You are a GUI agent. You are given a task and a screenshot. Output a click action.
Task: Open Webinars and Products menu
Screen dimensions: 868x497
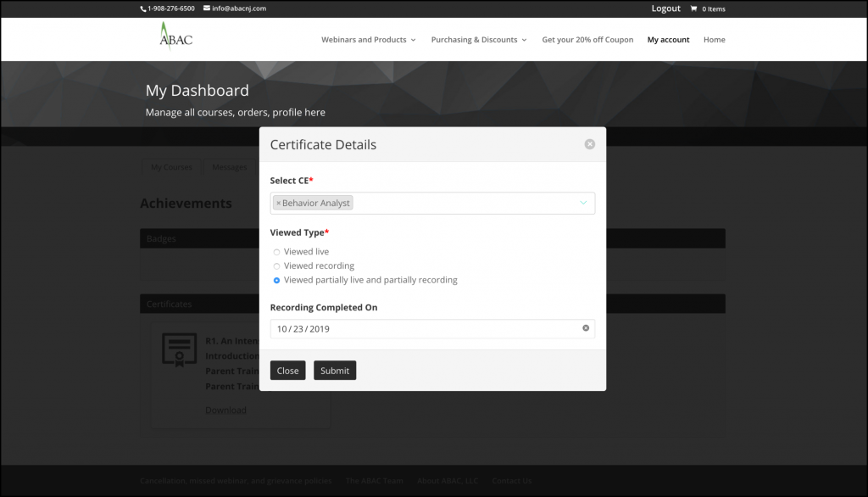click(x=368, y=40)
